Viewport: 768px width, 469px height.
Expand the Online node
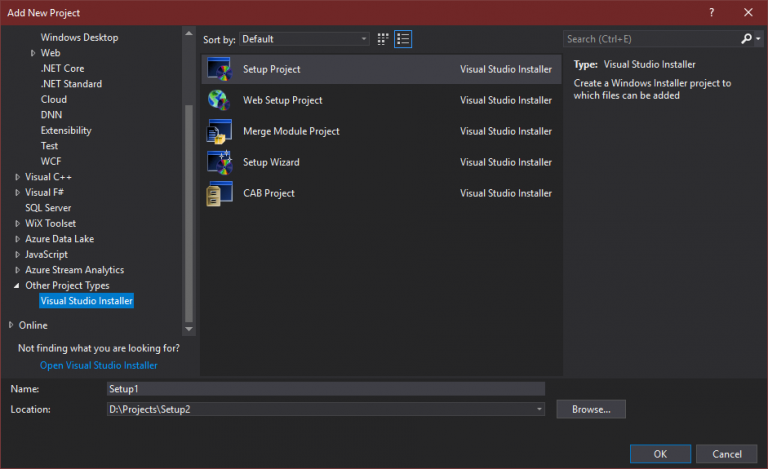point(11,325)
